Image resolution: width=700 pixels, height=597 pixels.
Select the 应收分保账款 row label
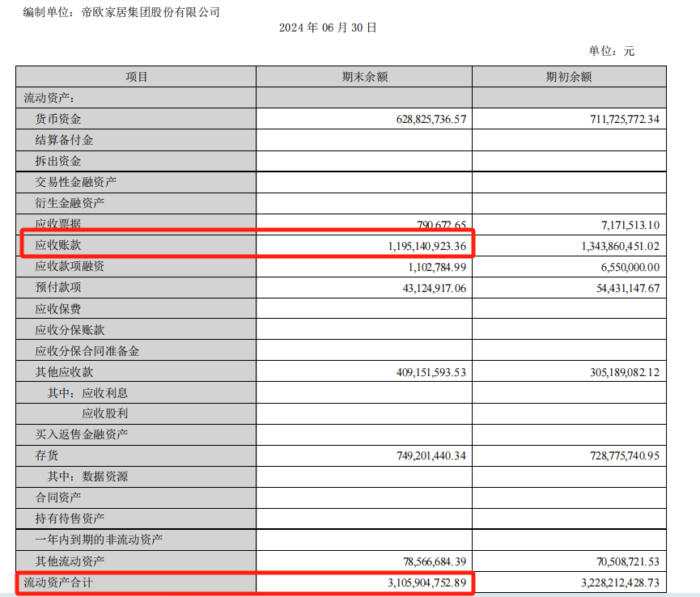click(x=70, y=330)
